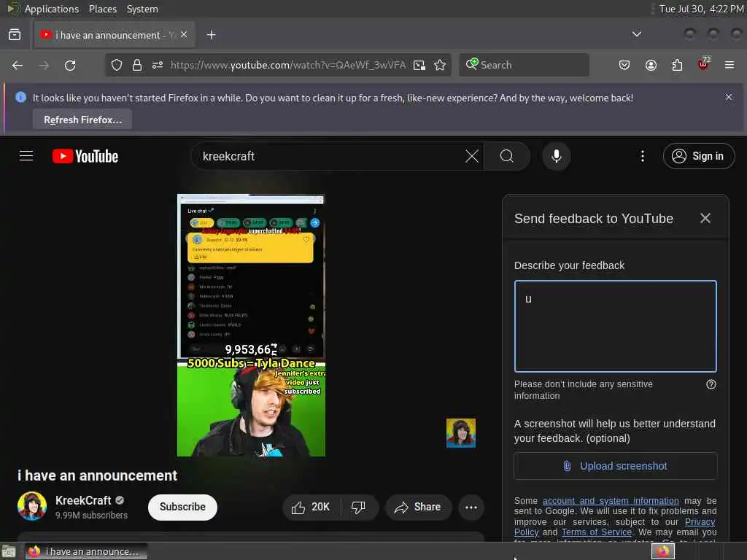Click Refresh Firefox... button
The width and height of the screenshot is (747, 560).
pos(82,120)
